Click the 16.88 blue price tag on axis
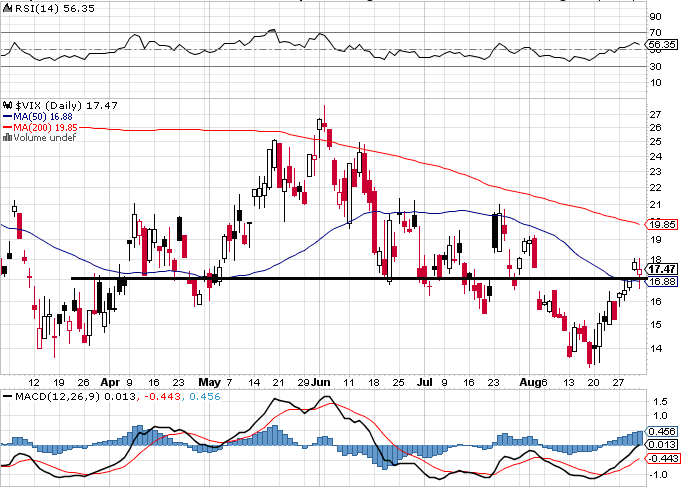This screenshot has width=685, height=487. pyautogui.click(x=662, y=281)
